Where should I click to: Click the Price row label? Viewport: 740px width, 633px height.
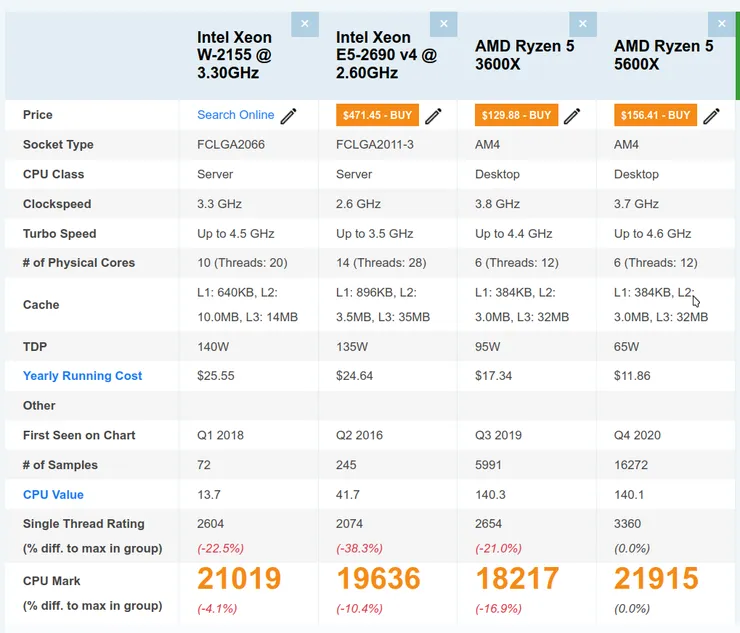(38, 115)
